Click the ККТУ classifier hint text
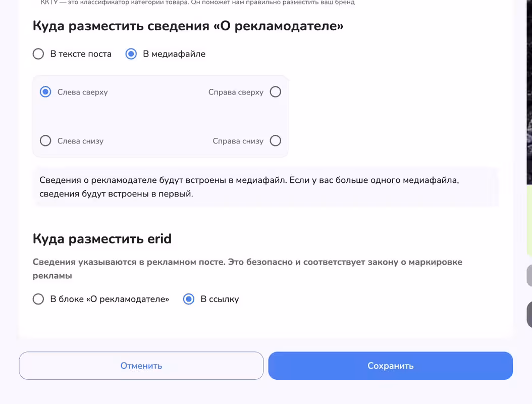The width and height of the screenshot is (532, 404). click(x=197, y=3)
